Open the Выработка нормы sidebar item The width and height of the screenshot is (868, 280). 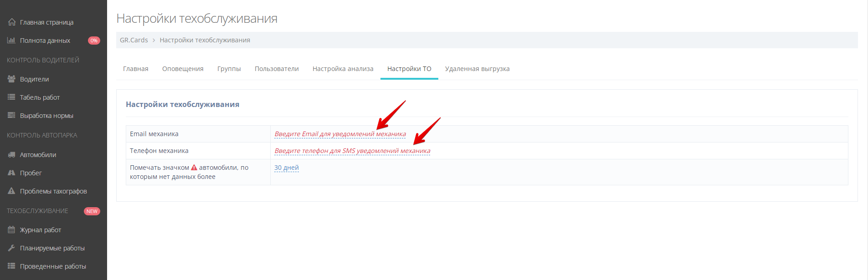click(x=46, y=116)
